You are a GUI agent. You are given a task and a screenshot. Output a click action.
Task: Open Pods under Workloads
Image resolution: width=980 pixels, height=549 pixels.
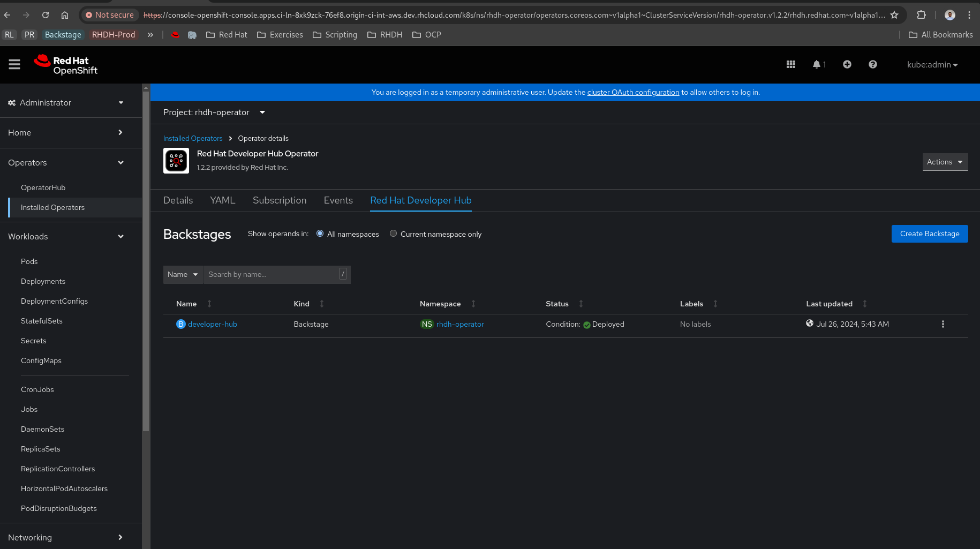tap(29, 262)
